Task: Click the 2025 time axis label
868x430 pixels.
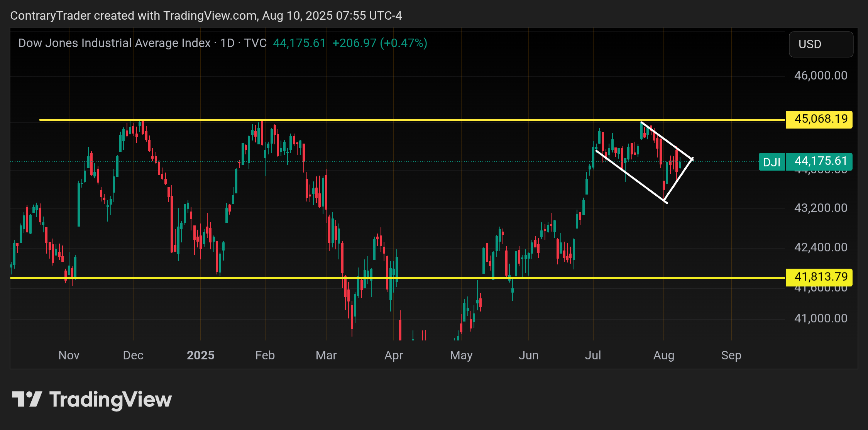Action: click(x=201, y=355)
